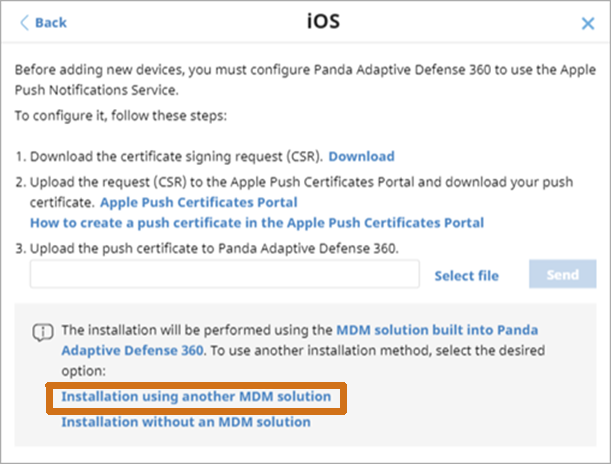611x464 pixels.
Task: Click the info speech bubble icon
Action: tap(42, 332)
